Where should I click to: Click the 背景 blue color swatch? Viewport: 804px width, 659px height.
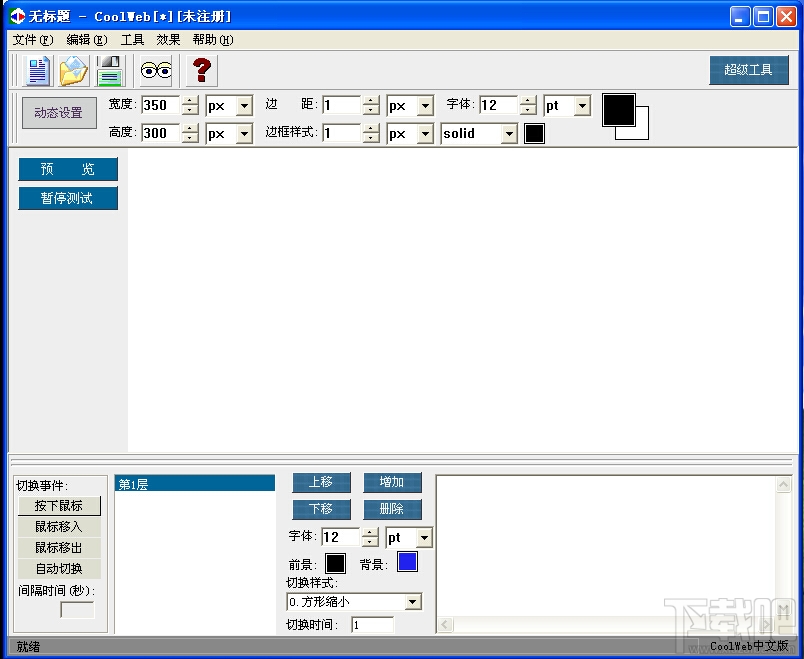408,562
